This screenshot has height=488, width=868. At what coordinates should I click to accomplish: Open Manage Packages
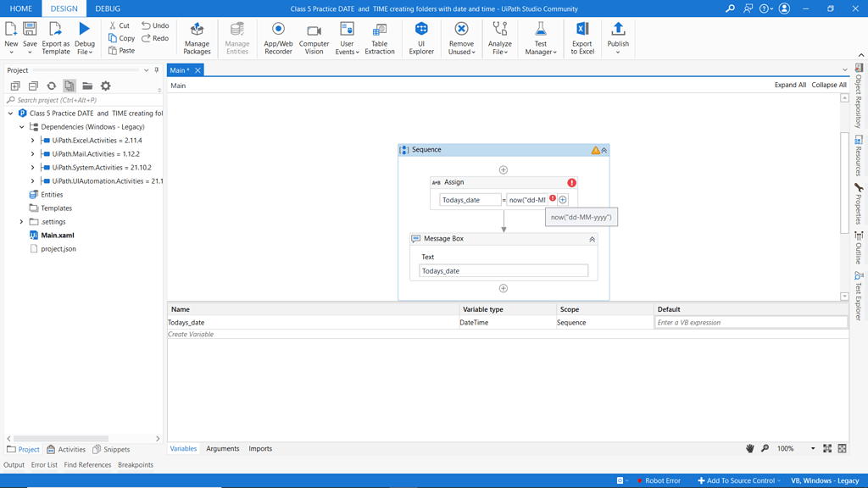point(197,38)
